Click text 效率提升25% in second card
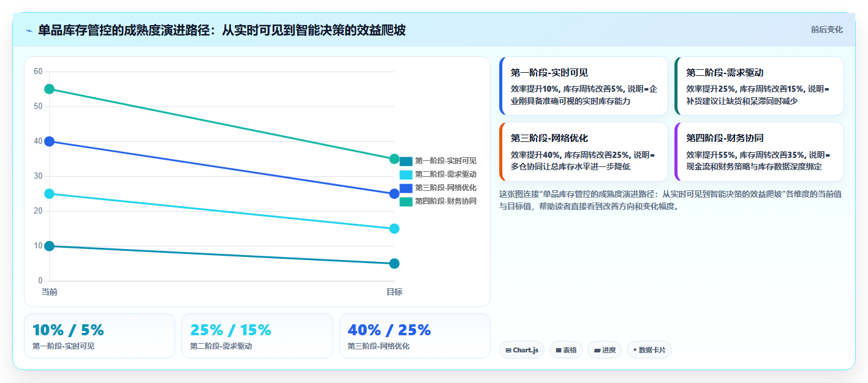The width and height of the screenshot is (868, 383). point(711,89)
